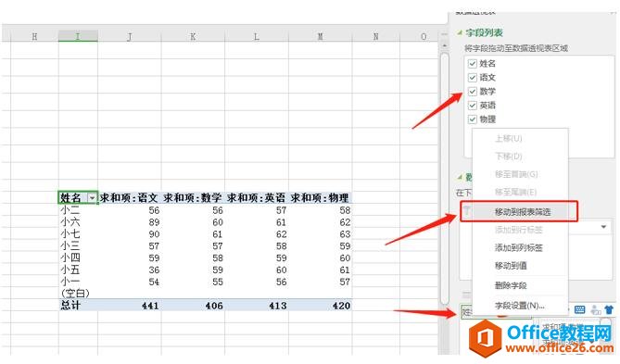The height and width of the screenshot is (364, 620).
Task: Click the disabled 下移(D) menu entry
Action: coord(508,157)
